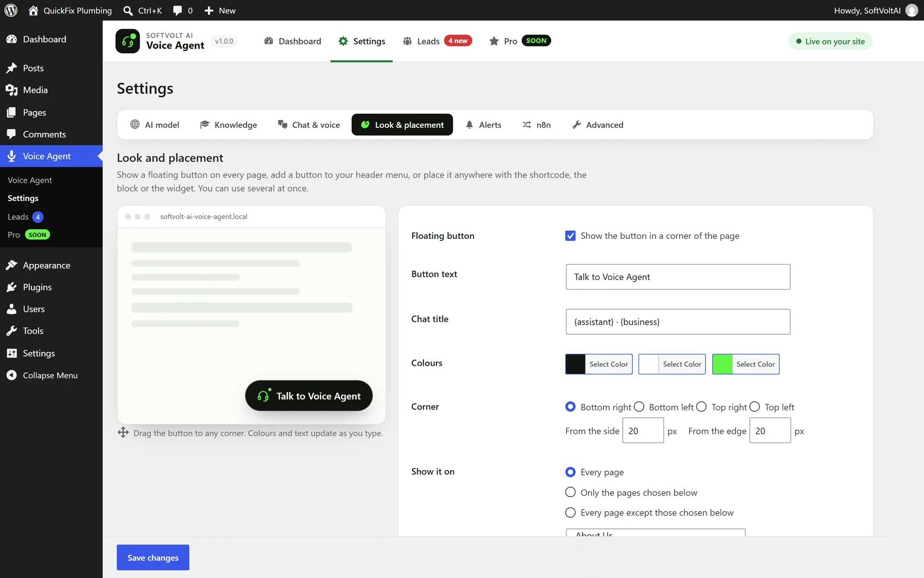Viewport: 924px width, 578px height.
Task: Click the Chat title input field
Action: point(678,322)
